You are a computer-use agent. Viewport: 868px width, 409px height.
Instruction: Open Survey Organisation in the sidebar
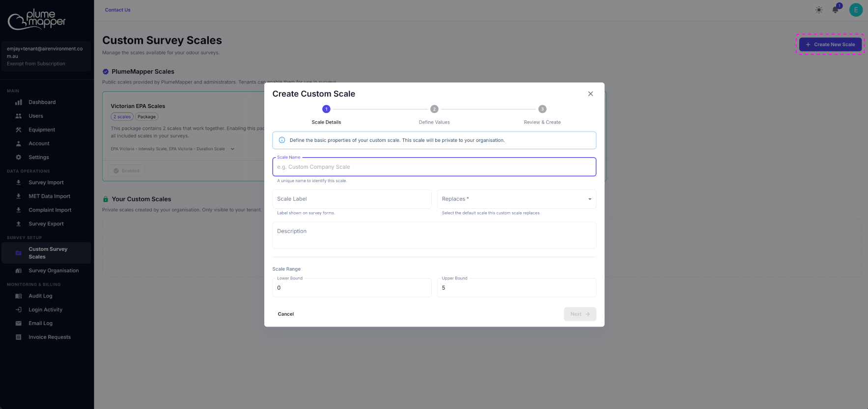pyautogui.click(x=46, y=271)
